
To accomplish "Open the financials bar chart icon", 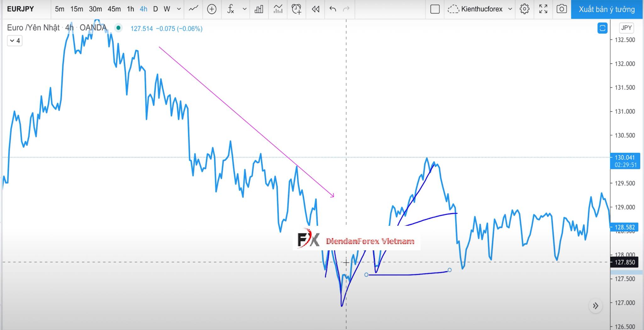I will tap(259, 9).
